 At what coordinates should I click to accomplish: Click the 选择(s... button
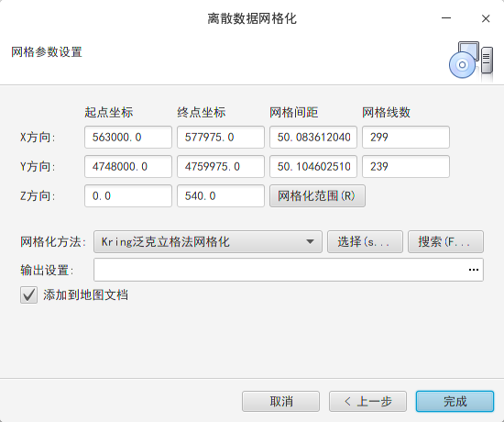click(x=365, y=242)
